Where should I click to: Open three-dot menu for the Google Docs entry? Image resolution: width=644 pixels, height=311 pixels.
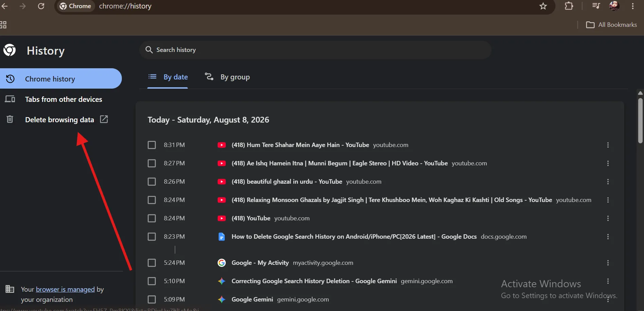pos(608,237)
